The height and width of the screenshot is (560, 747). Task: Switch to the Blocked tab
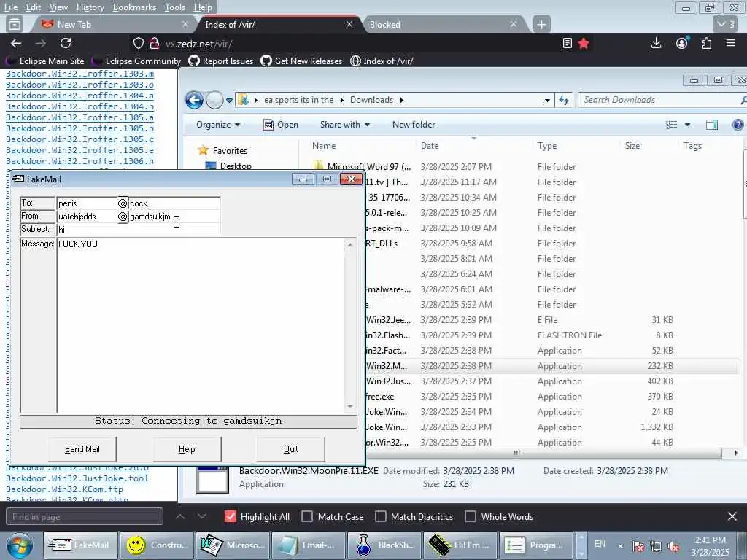[x=443, y=24]
